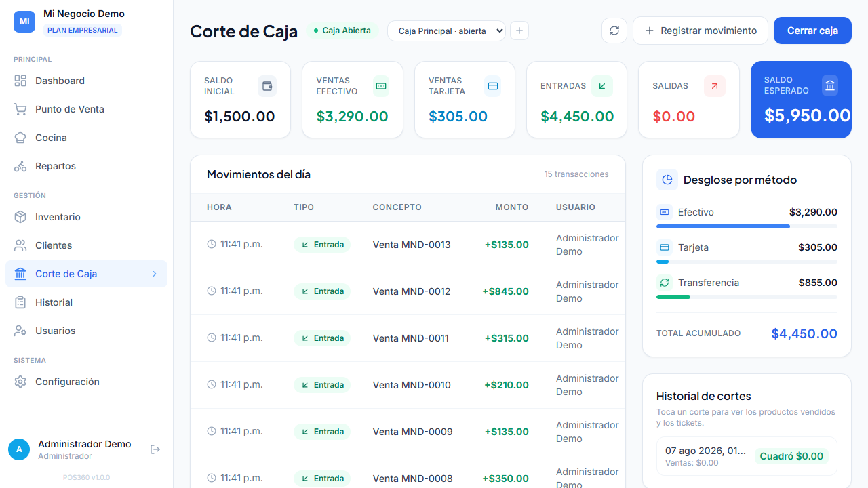Image resolution: width=868 pixels, height=488 pixels.
Task: Open Configuración settings
Action: (x=86, y=382)
